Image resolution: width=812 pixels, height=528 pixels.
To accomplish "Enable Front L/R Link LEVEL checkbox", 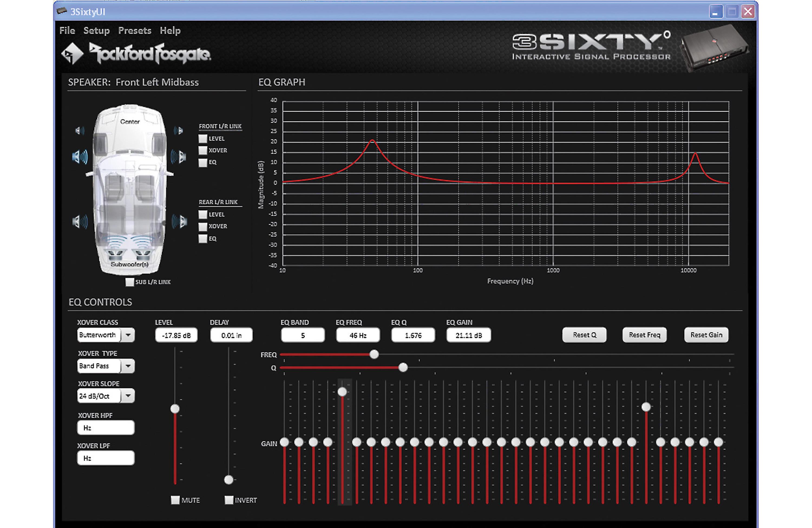I will point(203,139).
